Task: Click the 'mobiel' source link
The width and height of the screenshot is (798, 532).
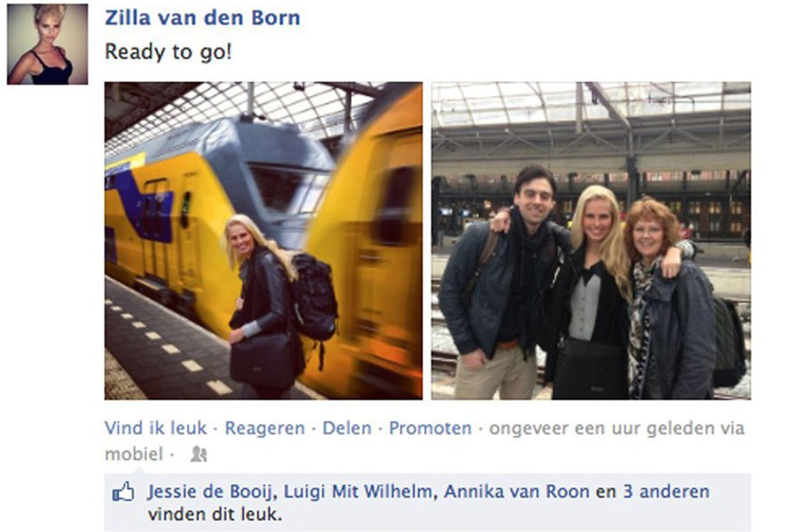Action: (134, 453)
